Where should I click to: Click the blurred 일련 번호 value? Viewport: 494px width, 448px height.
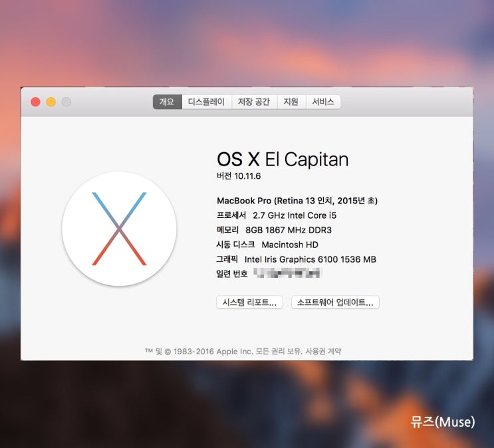pyautogui.click(x=287, y=273)
